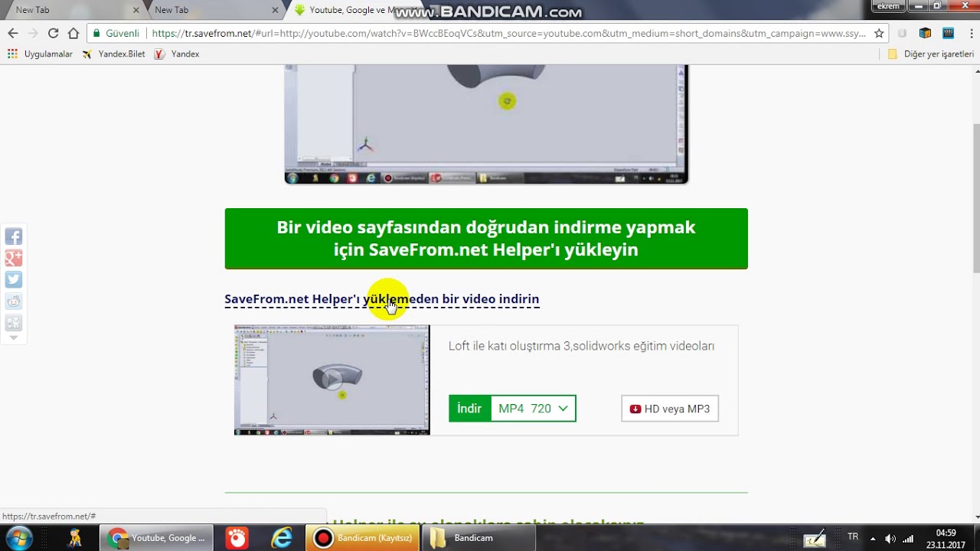980x551 pixels.
Task: Open the more share options icon
Action: (14, 322)
